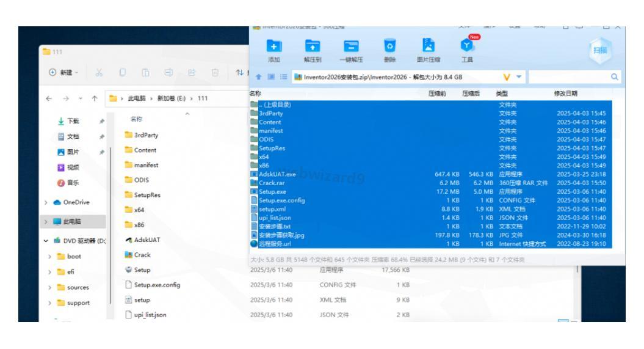Select Content folder in the archive list
Viewport: 644px width, 349px height.
pyautogui.click(x=431, y=122)
